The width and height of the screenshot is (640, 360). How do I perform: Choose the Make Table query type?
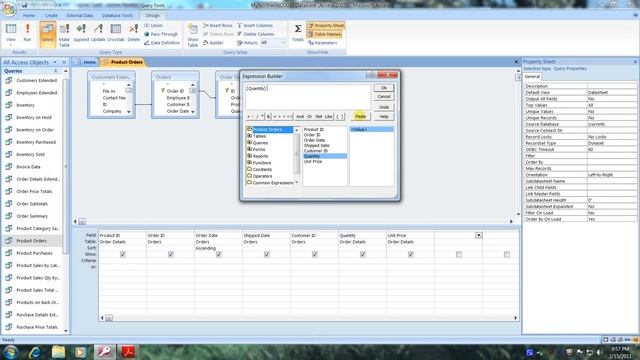(64, 35)
